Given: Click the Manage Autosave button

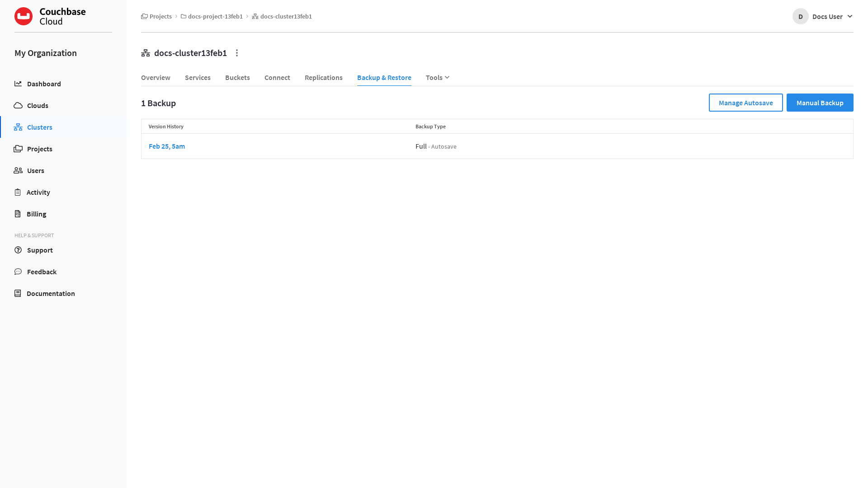Looking at the screenshot, I should coord(745,103).
